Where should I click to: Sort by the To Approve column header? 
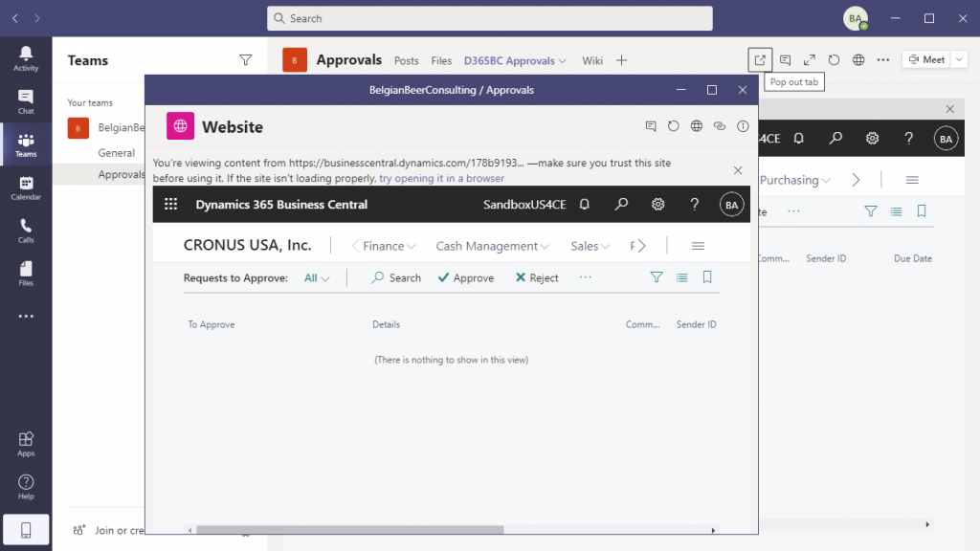point(212,324)
